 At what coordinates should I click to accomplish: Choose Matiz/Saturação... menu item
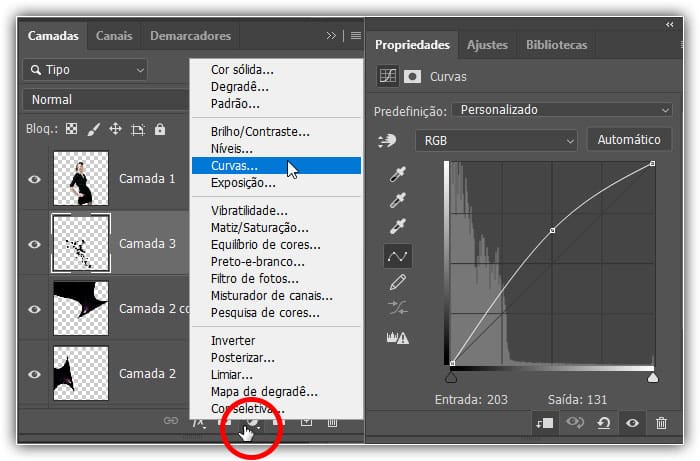pyautogui.click(x=276, y=228)
